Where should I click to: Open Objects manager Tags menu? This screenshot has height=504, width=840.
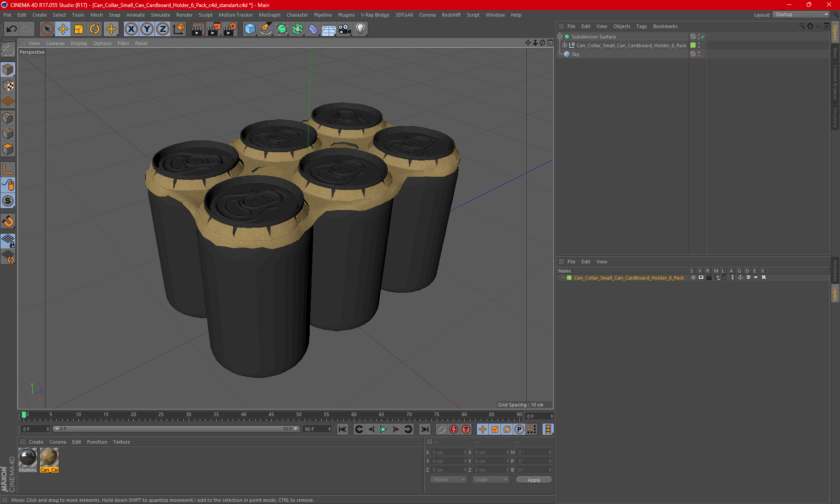coord(641,26)
